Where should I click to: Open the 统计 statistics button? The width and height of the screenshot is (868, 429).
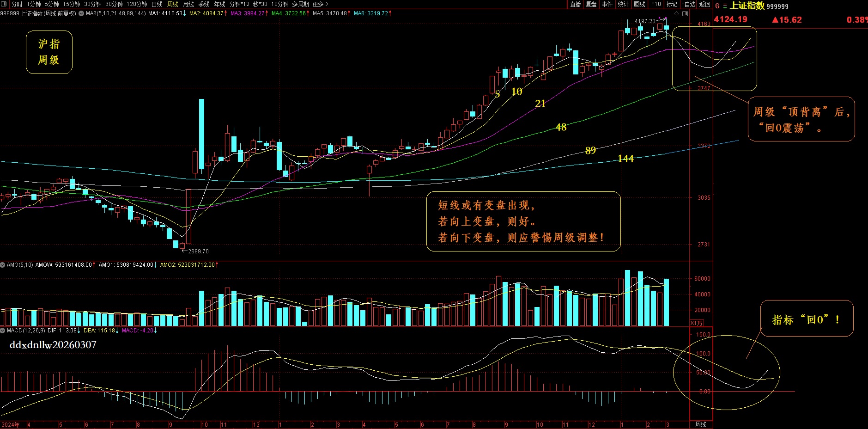pyautogui.click(x=623, y=4)
